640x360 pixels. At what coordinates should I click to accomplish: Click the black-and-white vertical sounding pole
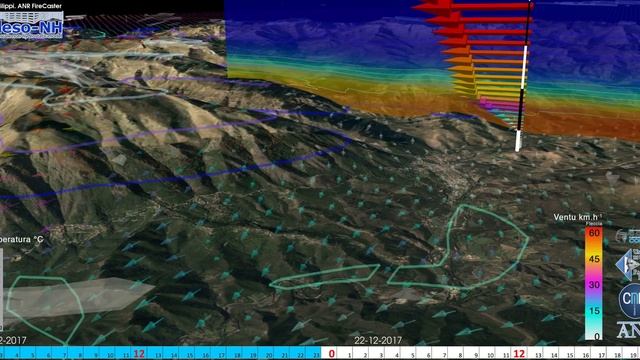coord(524,76)
